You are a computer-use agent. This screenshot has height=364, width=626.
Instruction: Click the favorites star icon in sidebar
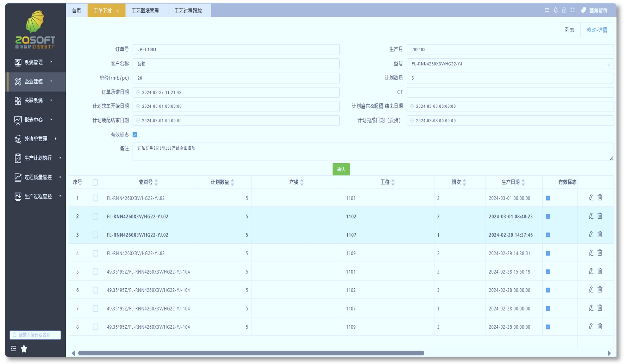pos(24,349)
